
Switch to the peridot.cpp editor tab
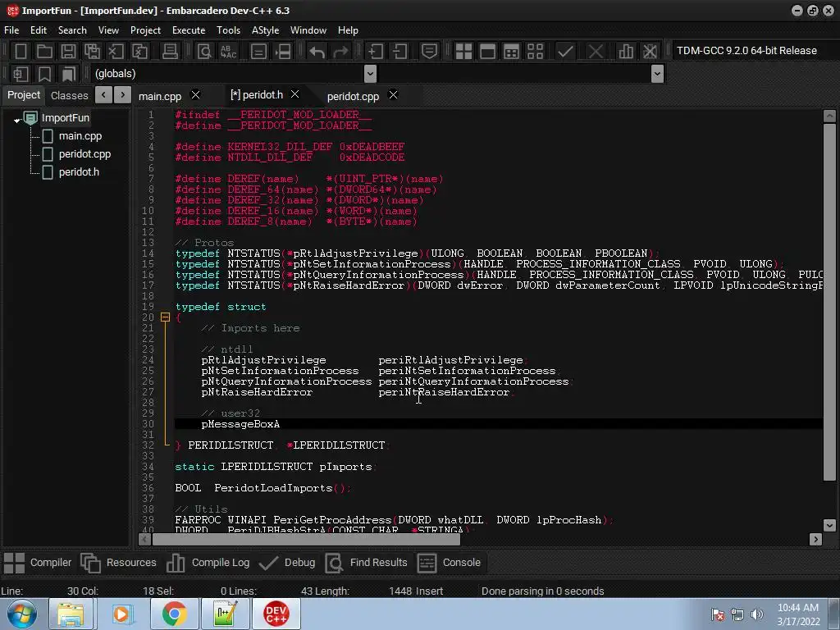[x=353, y=96]
